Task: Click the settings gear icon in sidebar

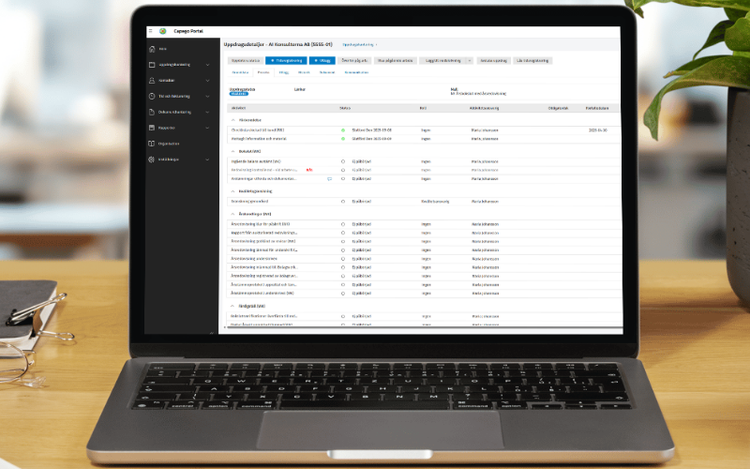Action: pos(151,158)
